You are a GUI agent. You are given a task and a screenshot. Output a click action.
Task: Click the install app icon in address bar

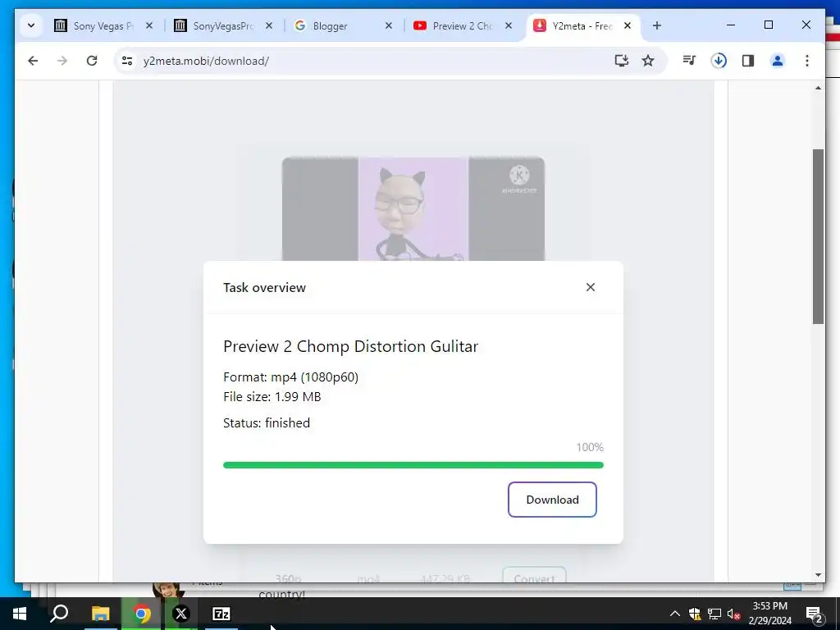[622, 61]
